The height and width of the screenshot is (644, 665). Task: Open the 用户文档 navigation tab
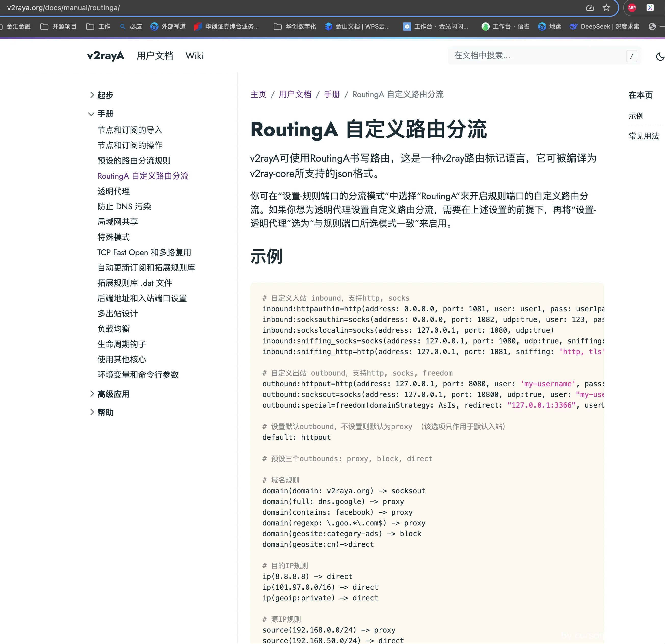coord(155,56)
